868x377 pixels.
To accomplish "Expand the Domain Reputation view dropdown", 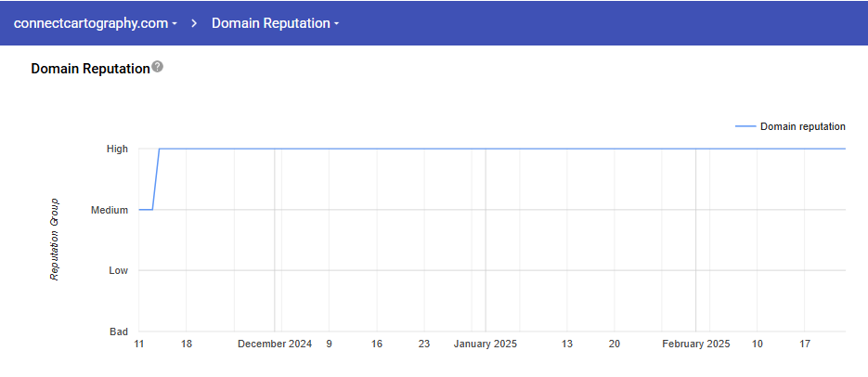I will coord(275,23).
